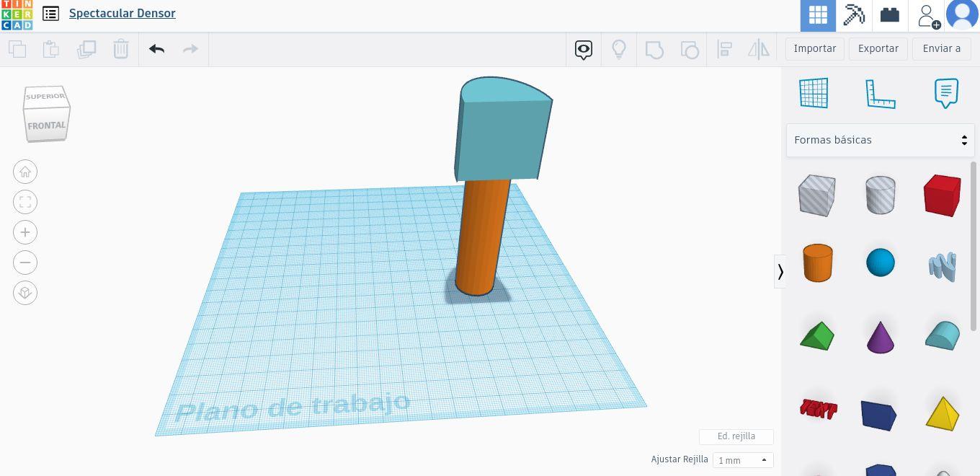Invite collaborator with add person icon
This screenshot has height=476, width=980.
(x=927, y=15)
